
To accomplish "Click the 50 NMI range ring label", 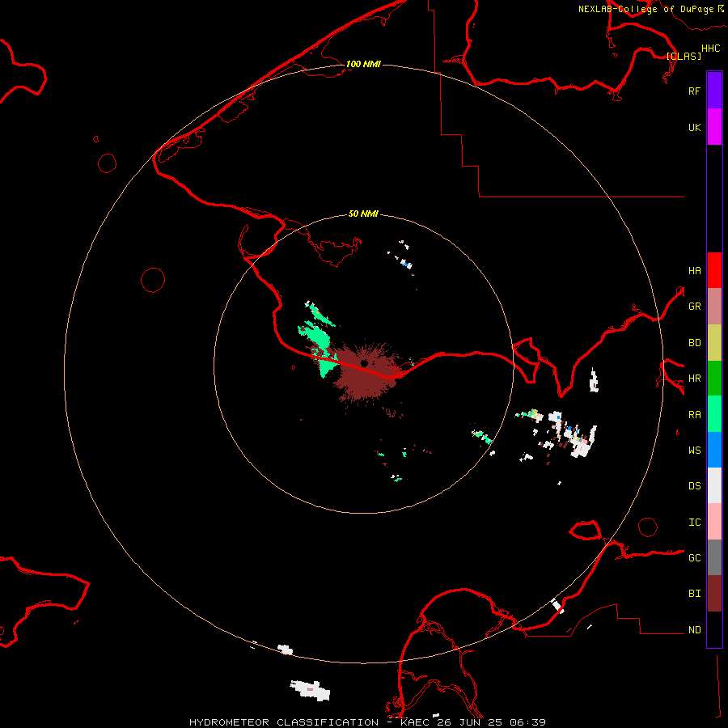I will (363, 214).
